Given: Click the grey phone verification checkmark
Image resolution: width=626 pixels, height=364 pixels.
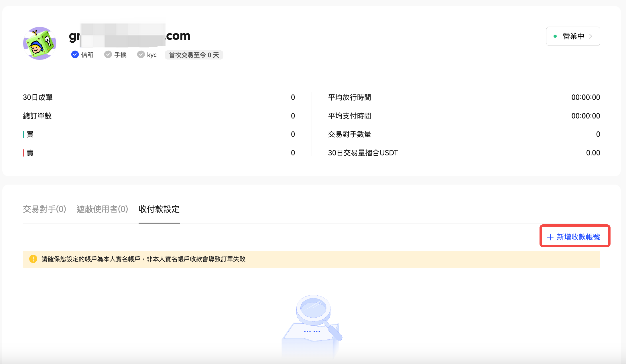Looking at the screenshot, I should (108, 54).
